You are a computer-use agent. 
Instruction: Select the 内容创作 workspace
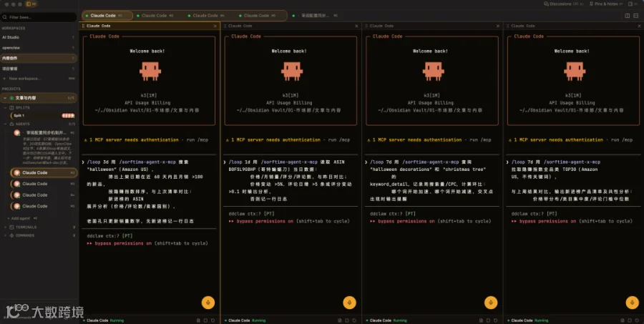(39, 59)
